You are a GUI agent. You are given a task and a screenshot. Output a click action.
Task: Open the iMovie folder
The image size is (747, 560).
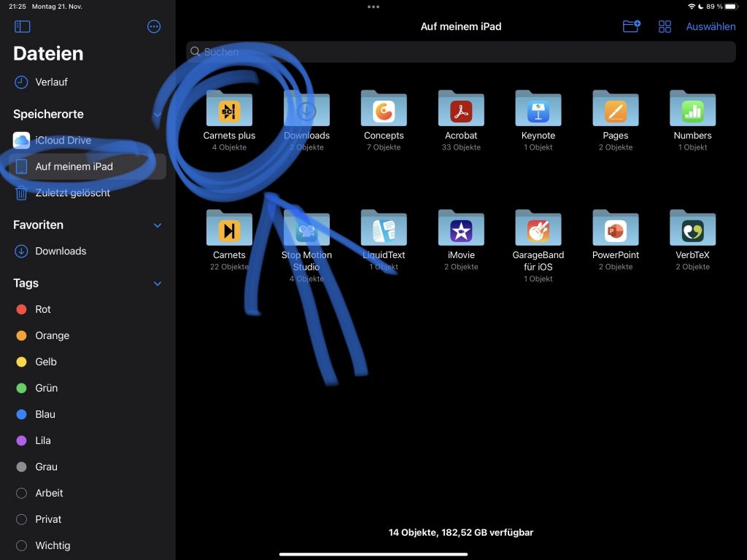coord(461,240)
